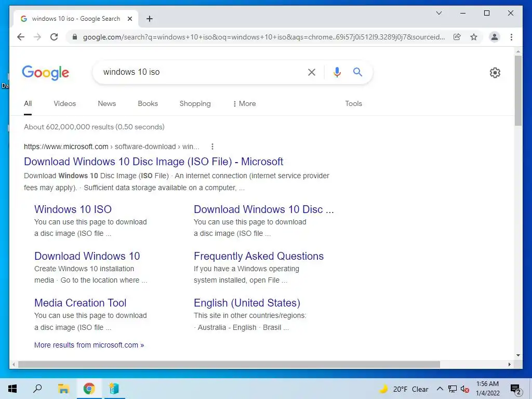Open the server app next to Chrome
Image resolution: width=532 pixels, height=399 pixels.
pos(114,389)
